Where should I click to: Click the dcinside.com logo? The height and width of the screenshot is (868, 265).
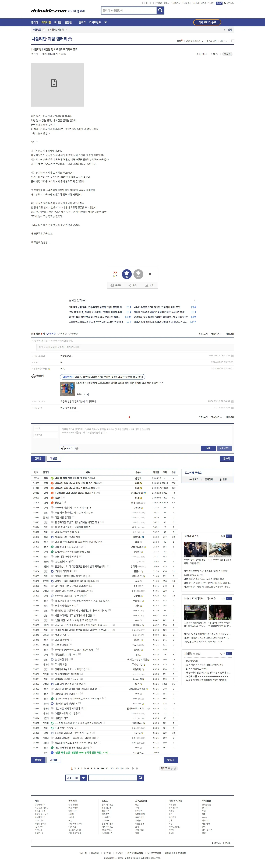48,11
